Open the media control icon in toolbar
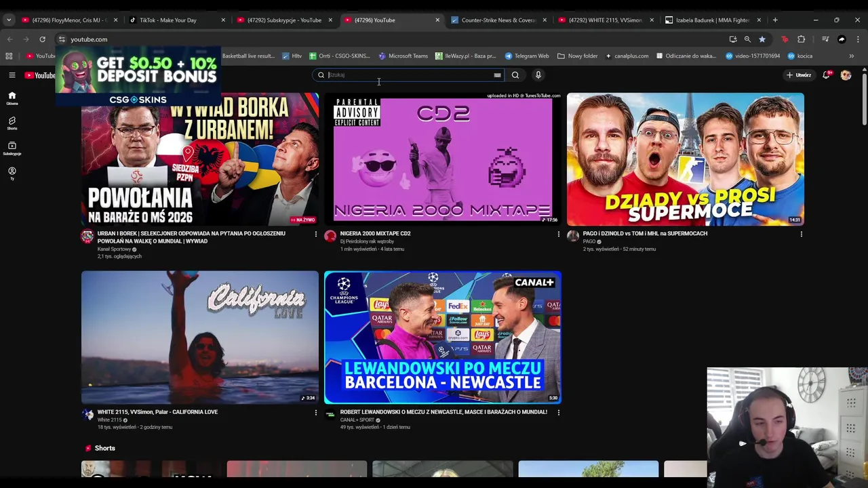 point(825,39)
